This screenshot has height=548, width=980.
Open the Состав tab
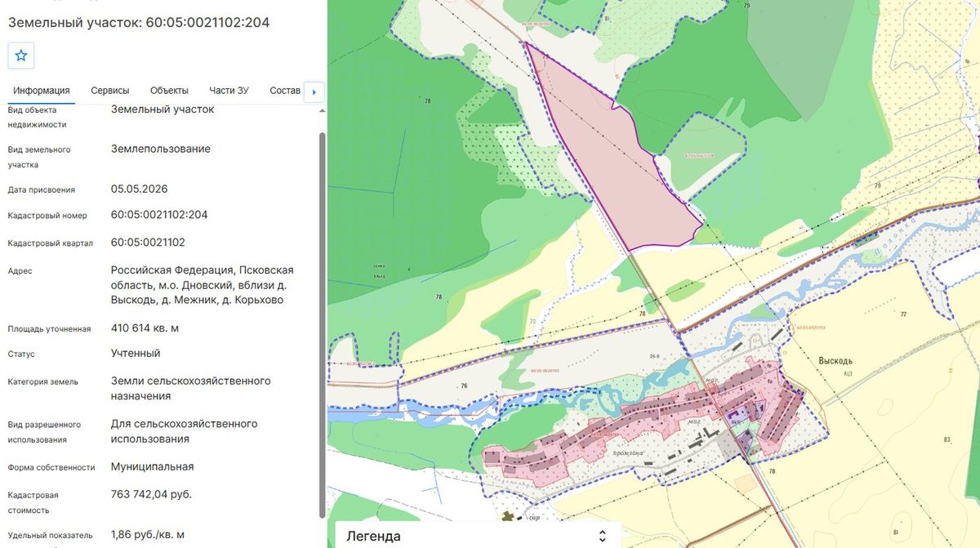click(x=285, y=91)
